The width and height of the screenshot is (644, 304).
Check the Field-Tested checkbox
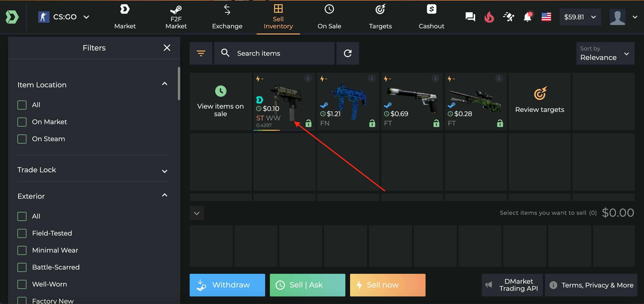[22, 233]
